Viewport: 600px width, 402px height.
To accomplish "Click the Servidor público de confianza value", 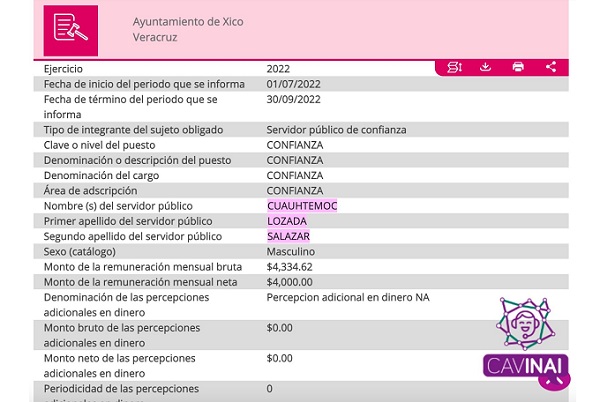I will tap(336, 130).
